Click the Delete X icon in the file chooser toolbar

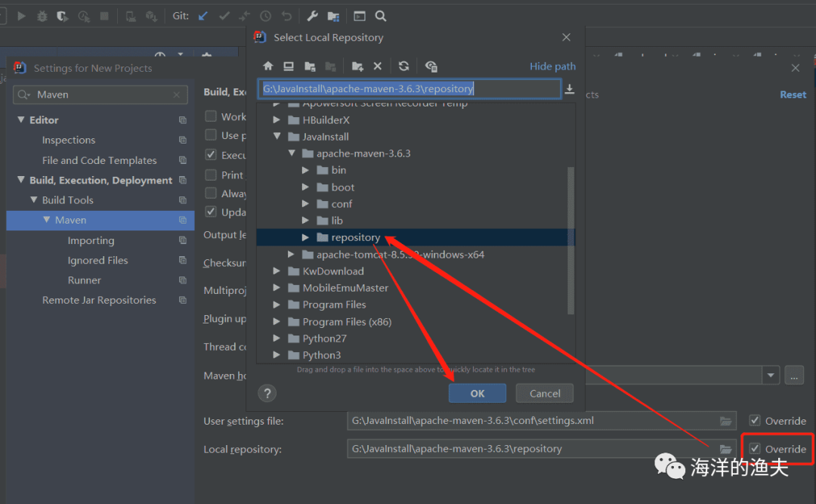[378, 66]
